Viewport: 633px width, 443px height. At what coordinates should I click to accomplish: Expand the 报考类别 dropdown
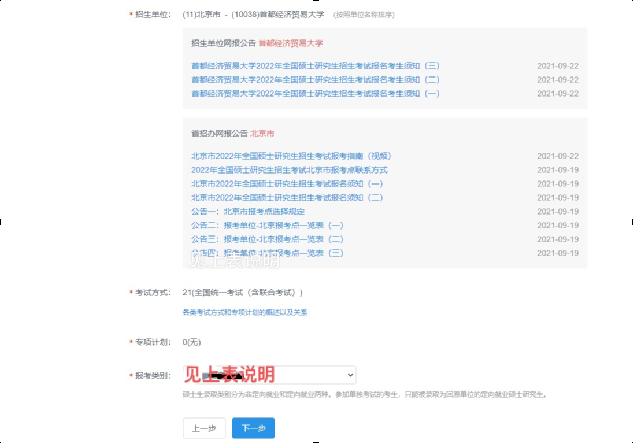[270, 375]
